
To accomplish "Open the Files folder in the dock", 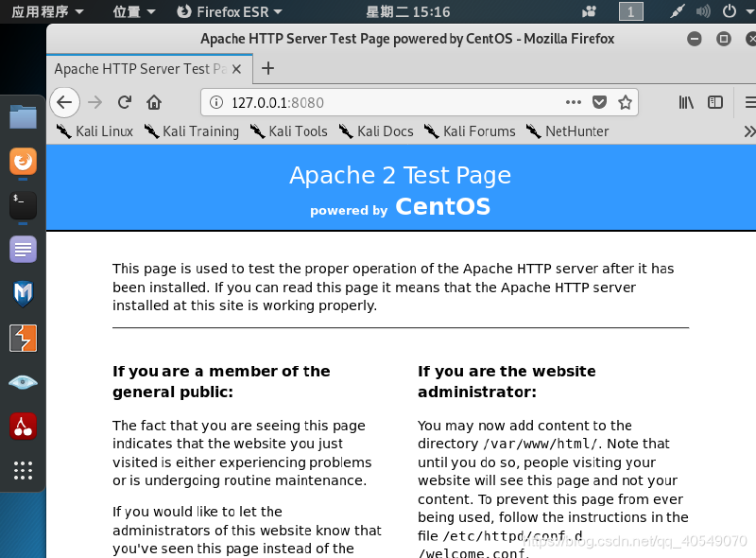I will click(23, 117).
